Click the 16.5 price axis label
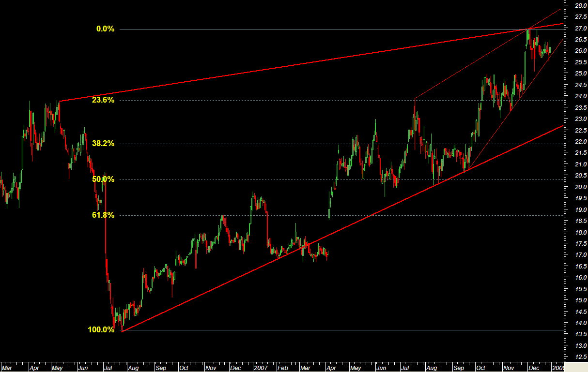This screenshot has width=588, height=372. pos(581,267)
